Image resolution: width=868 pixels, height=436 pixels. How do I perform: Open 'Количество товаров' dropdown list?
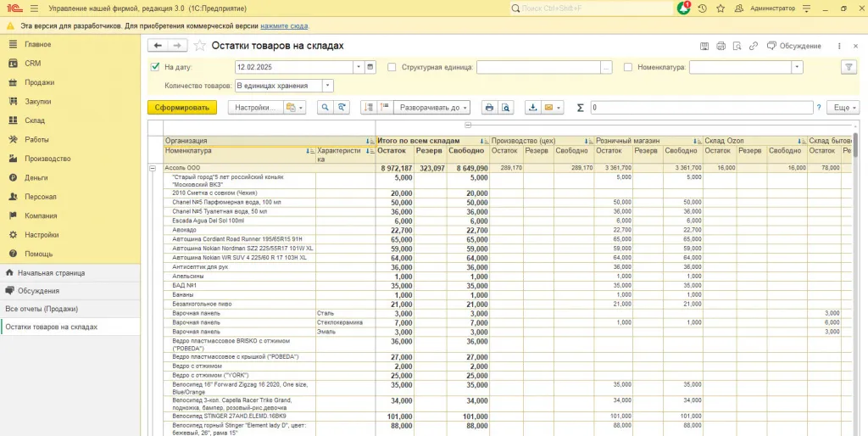click(x=327, y=86)
